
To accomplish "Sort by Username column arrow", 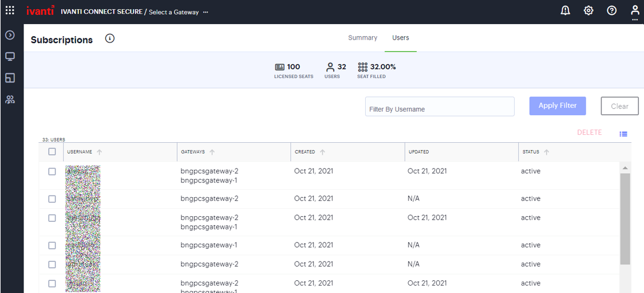I will point(99,152).
